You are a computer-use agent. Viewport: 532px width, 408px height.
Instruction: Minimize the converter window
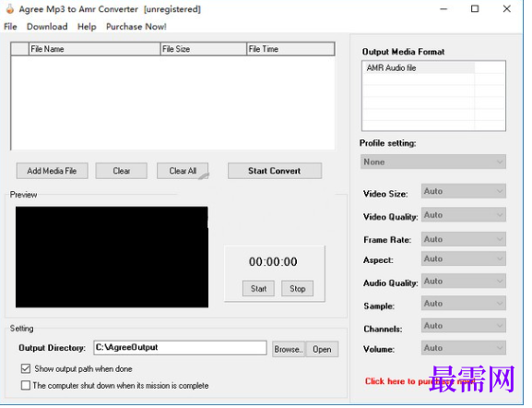coord(443,9)
